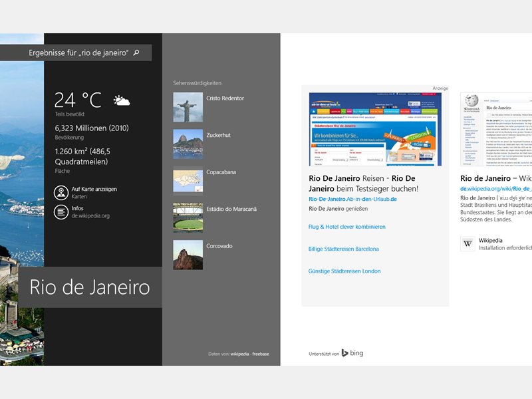Click the Copacabana label
The height and width of the screenshot is (399, 532).
(x=221, y=172)
